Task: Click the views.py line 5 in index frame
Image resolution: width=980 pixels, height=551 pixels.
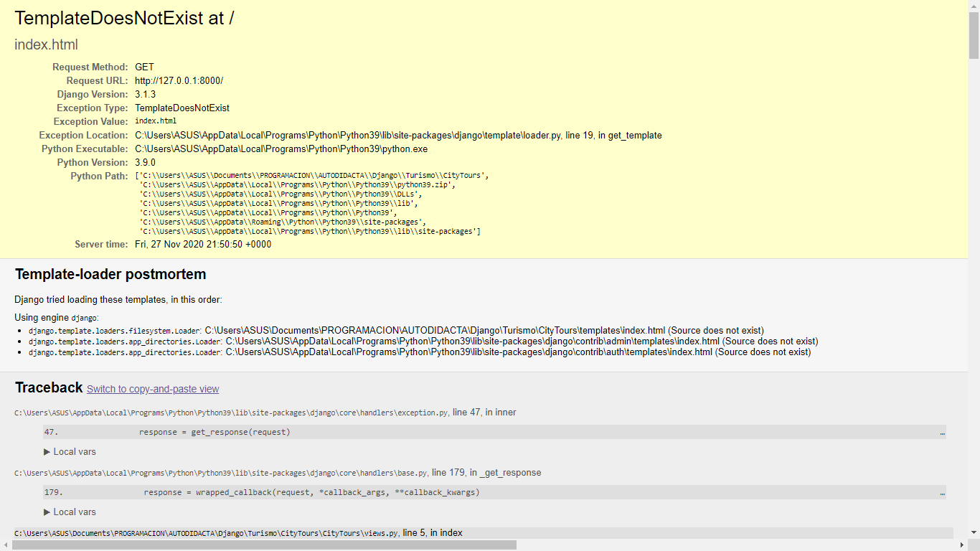Action: pos(238,533)
